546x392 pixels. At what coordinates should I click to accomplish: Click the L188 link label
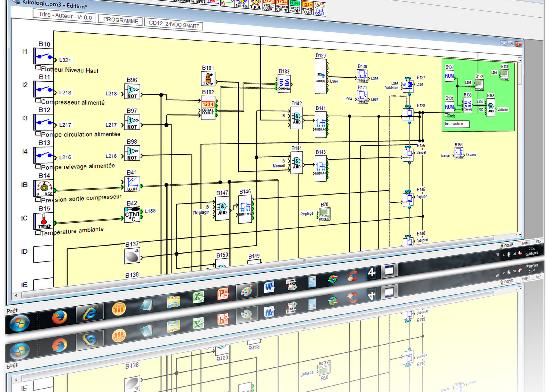click(150, 211)
